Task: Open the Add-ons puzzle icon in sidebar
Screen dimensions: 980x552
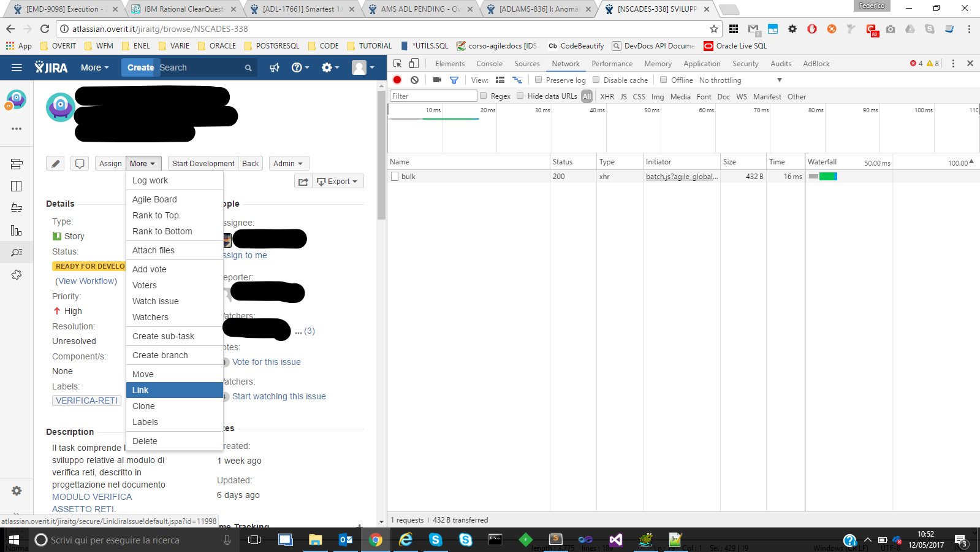Action: [x=17, y=275]
